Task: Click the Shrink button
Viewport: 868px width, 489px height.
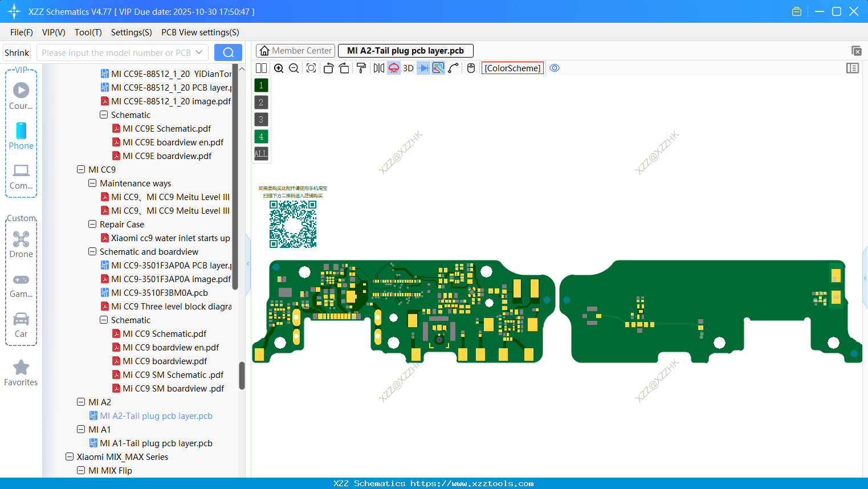Action: (17, 52)
